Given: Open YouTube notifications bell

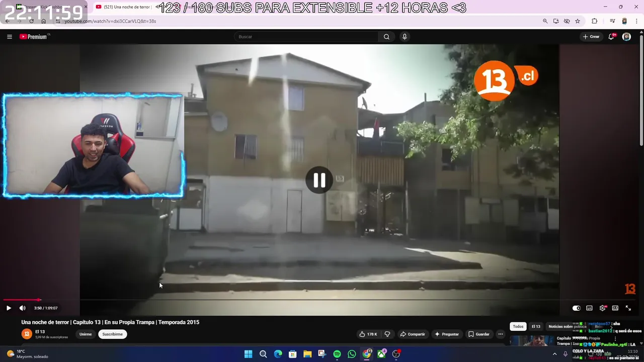Looking at the screenshot, I should pyautogui.click(x=611, y=37).
